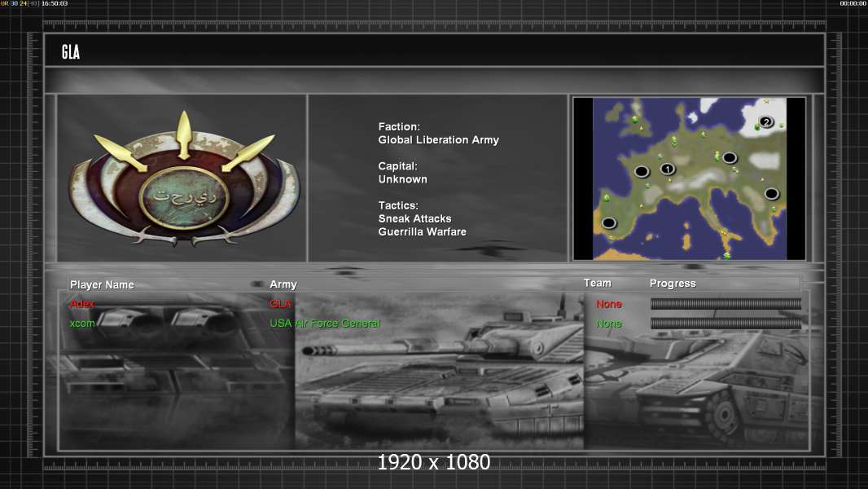Select player Adex in the list
868x489 pixels.
click(x=82, y=304)
